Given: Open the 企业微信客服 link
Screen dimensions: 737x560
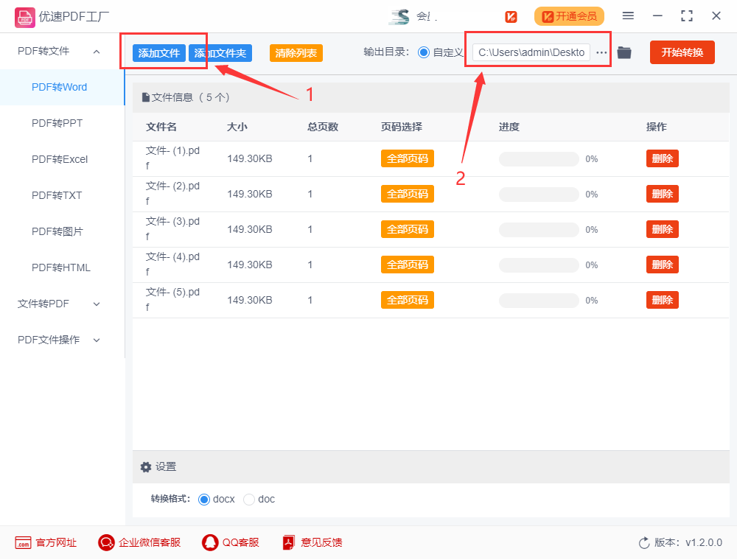Looking at the screenshot, I should pyautogui.click(x=150, y=542).
